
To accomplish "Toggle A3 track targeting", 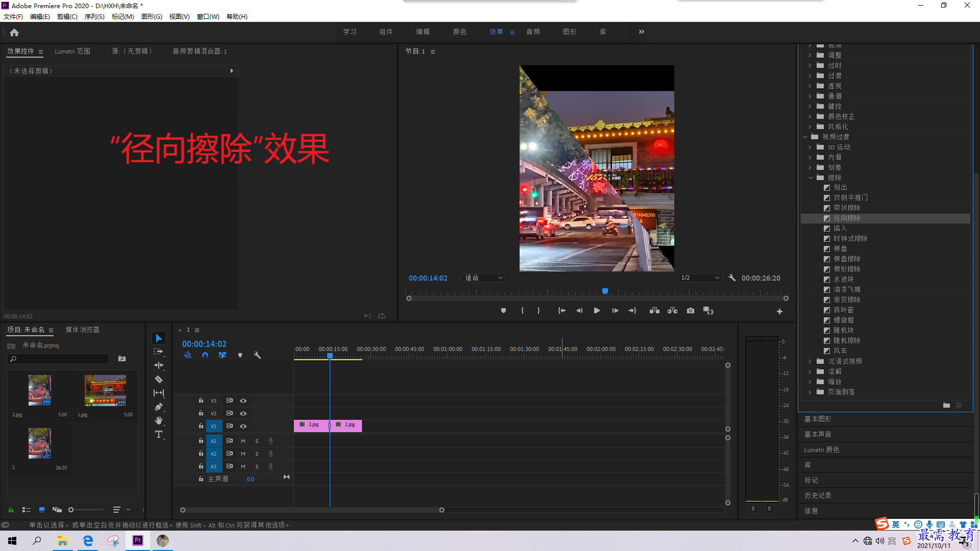I will [213, 467].
